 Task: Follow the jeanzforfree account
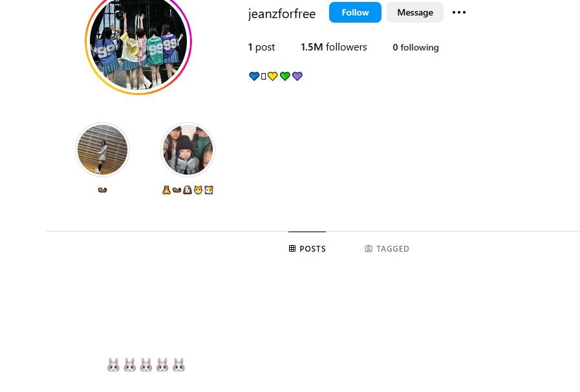pyautogui.click(x=355, y=12)
